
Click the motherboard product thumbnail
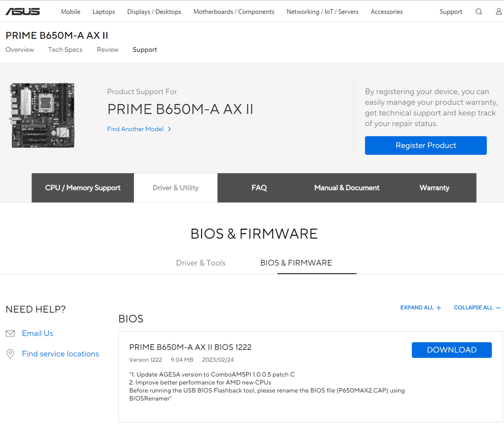[43, 115]
